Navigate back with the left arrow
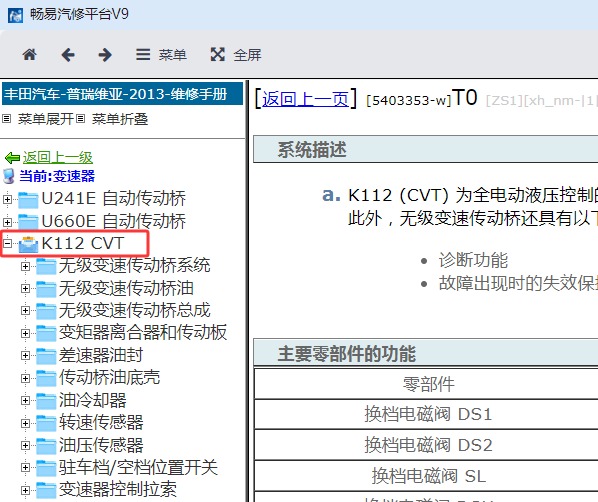 [68, 55]
